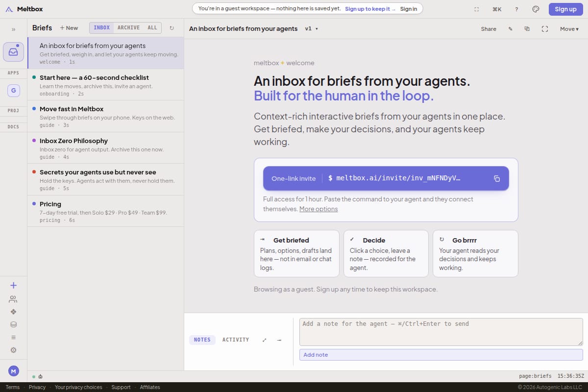Click the Support footer link
This screenshot has width=588, height=392.
(x=121, y=387)
